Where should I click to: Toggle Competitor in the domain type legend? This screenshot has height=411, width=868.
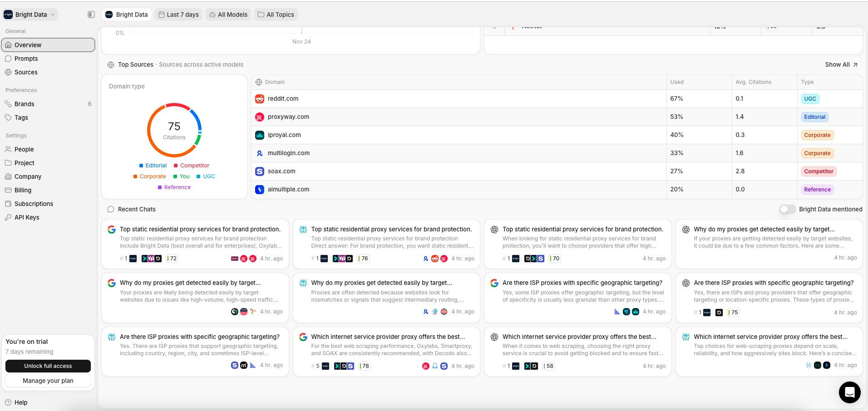pos(192,166)
